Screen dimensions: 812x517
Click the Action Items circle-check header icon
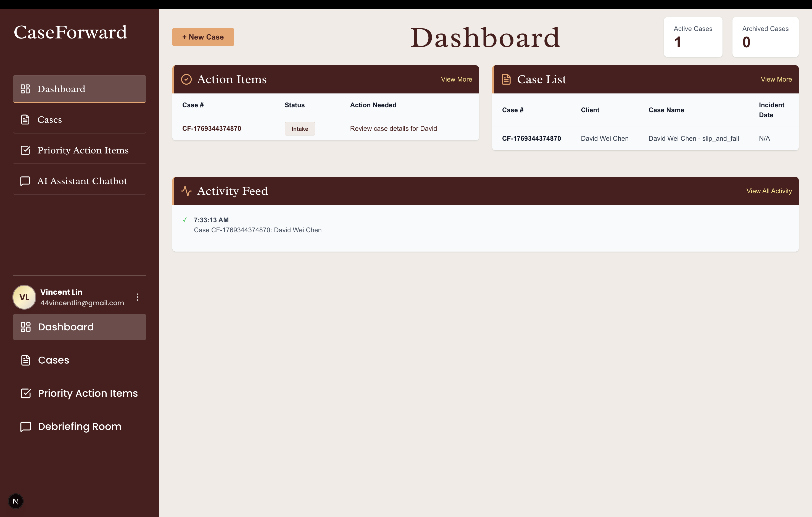click(x=186, y=79)
